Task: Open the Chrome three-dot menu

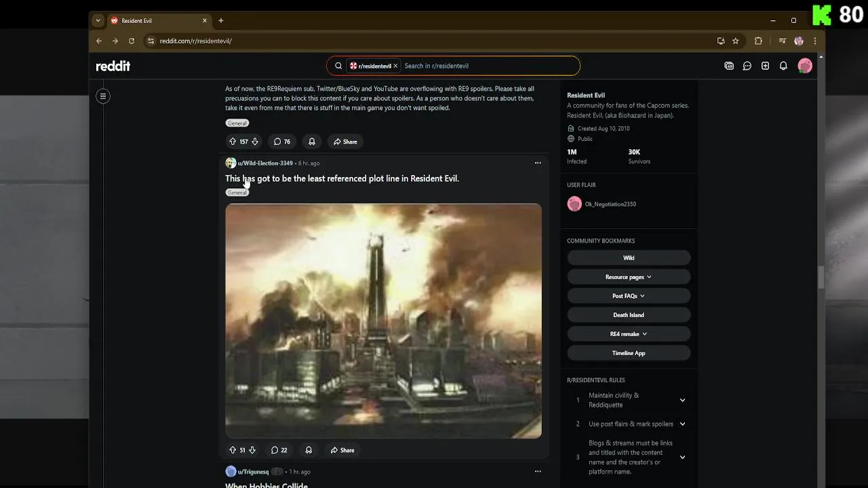Action: (x=815, y=41)
